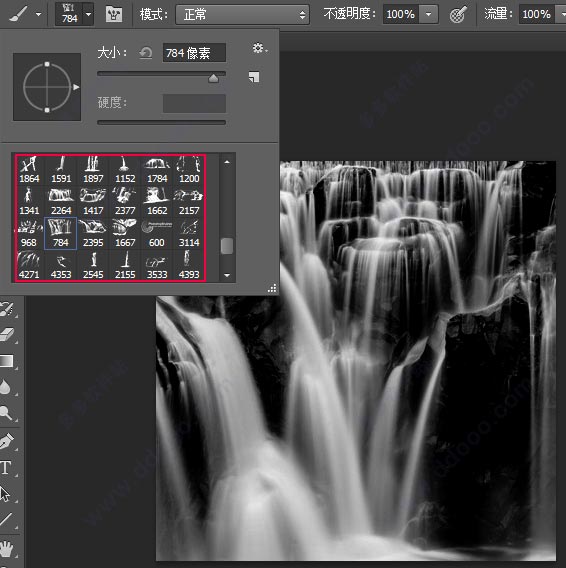Choose the 2395 waterfall brush preset
The width and height of the screenshot is (566, 568).
93,234
